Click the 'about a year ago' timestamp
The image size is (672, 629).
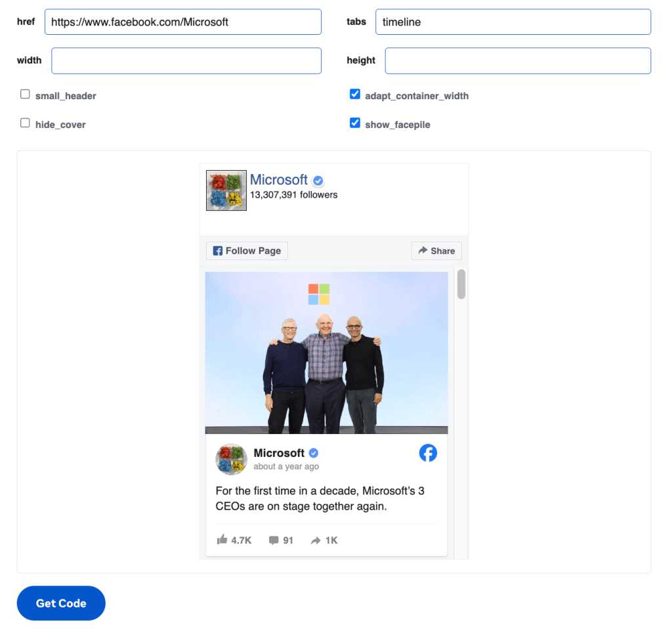[x=286, y=467]
